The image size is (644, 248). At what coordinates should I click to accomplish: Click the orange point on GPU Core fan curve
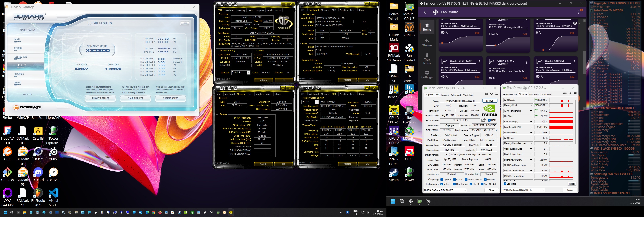[442, 43]
